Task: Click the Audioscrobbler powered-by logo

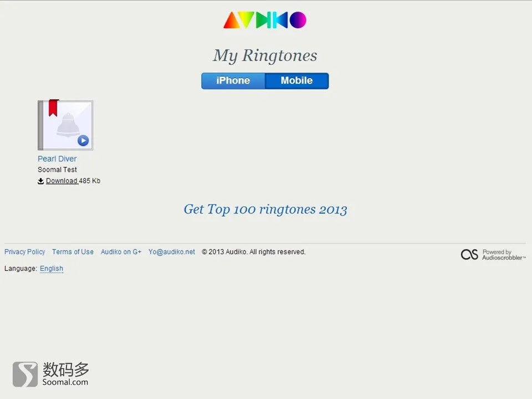Action: coord(493,254)
